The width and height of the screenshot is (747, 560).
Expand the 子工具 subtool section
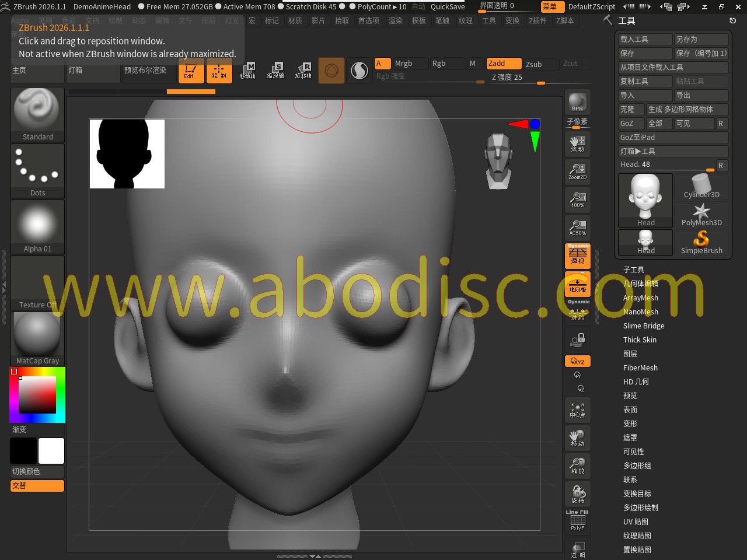point(633,269)
